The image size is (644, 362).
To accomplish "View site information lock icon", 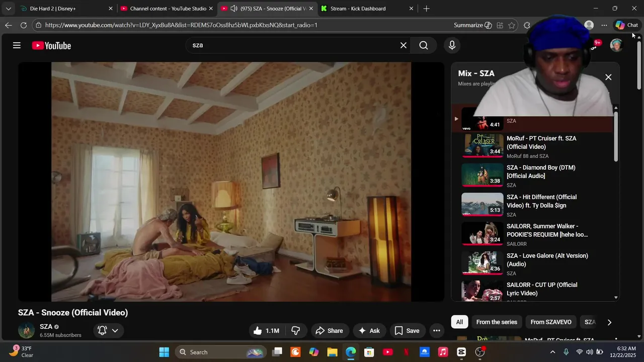I will tap(38, 25).
